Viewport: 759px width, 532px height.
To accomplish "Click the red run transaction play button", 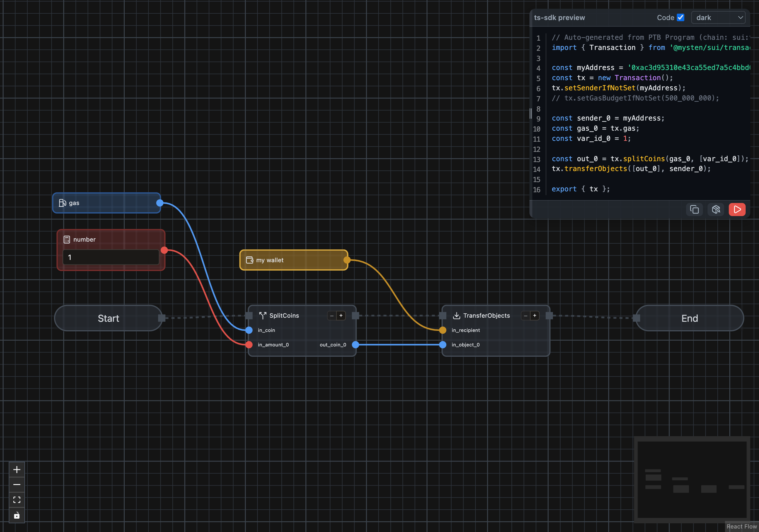I will (737, 209).
